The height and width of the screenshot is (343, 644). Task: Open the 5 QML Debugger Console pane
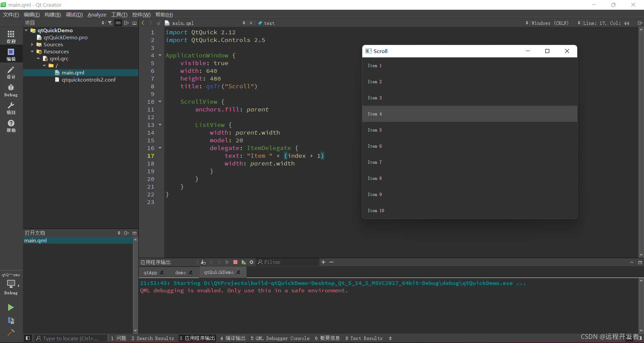pos(280,338)
